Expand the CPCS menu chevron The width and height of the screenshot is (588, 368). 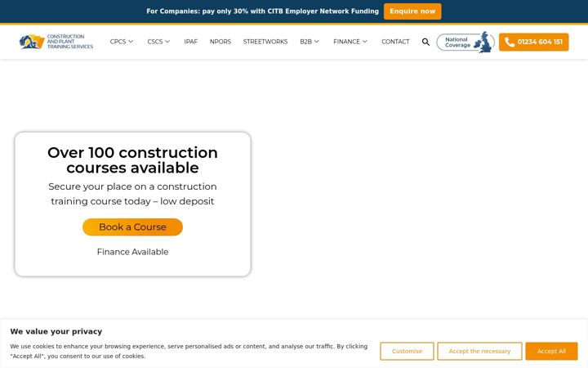coord(131,42)
